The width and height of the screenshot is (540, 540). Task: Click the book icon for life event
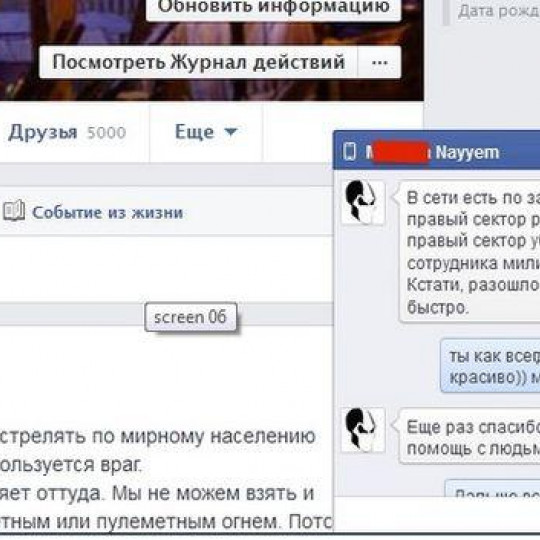click(x=14, y=210)
